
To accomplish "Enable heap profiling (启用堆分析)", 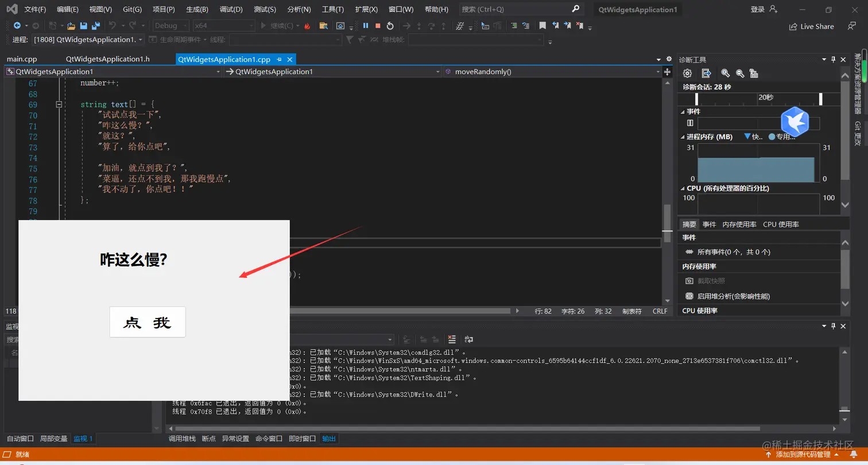I will (x=733, y=296).
